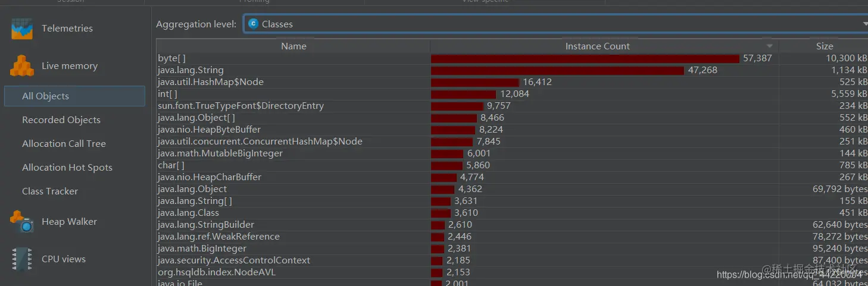Select the java.nio.HeapByteBuffer row
The height and width of the screenshot is (286, 868).
coord(512,130)
